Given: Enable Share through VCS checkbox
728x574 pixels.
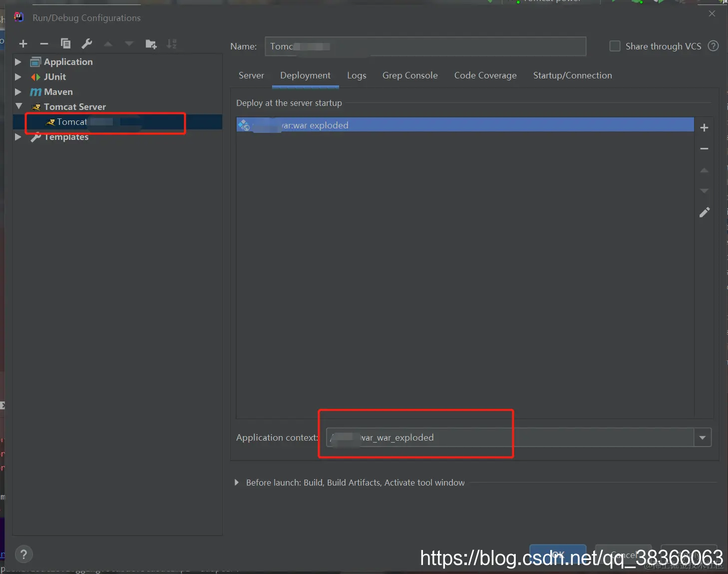Looking at the screenshot, I should [x=615, y=46].
